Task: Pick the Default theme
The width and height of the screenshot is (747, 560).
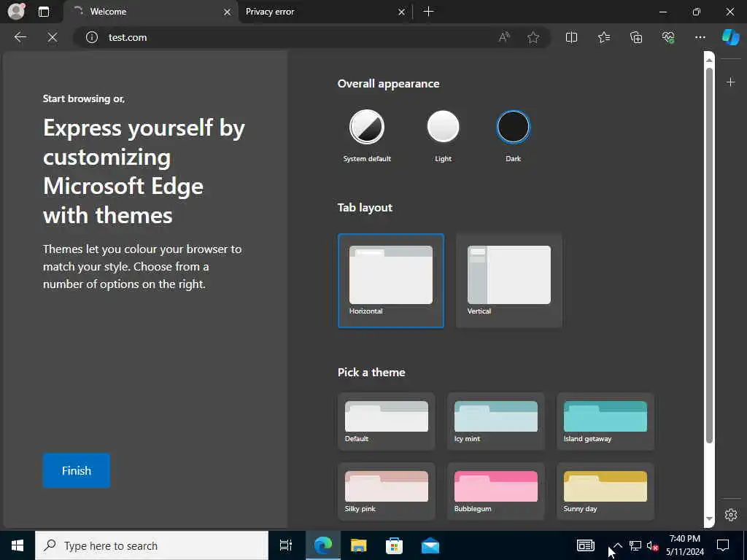Action: [387, 421]
